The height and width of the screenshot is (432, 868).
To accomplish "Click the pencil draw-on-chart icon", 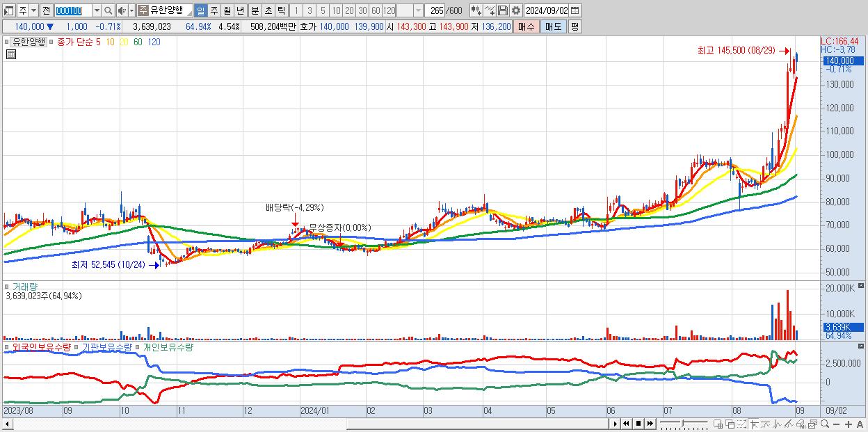I will coord(789,424).
